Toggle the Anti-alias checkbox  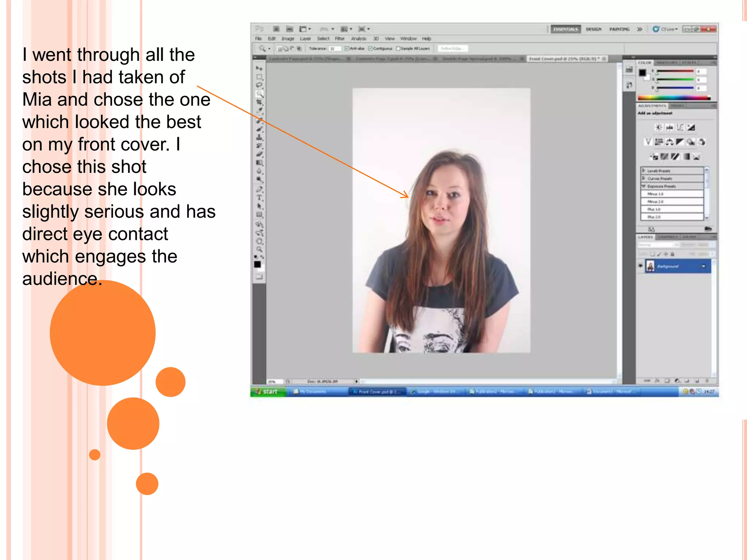tap(347, 48)
